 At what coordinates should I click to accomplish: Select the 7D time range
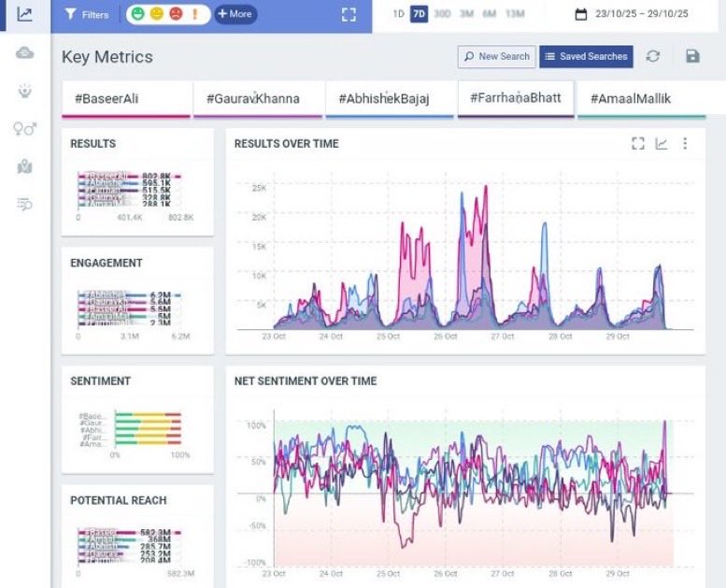click(x=419, y=14)
